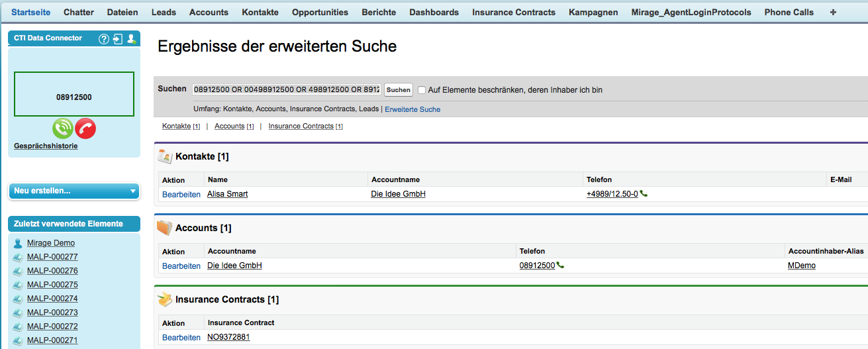The image size is (868, 349).
Task: Click the green answer call icon
Action: point(63,128)
